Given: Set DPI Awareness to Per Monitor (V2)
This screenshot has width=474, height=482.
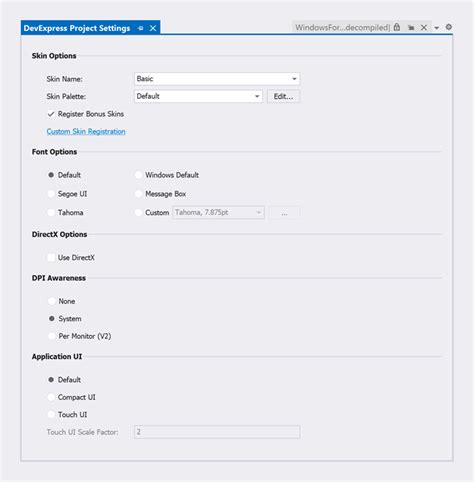Looking at the screenshot, I should coord(52,336).
